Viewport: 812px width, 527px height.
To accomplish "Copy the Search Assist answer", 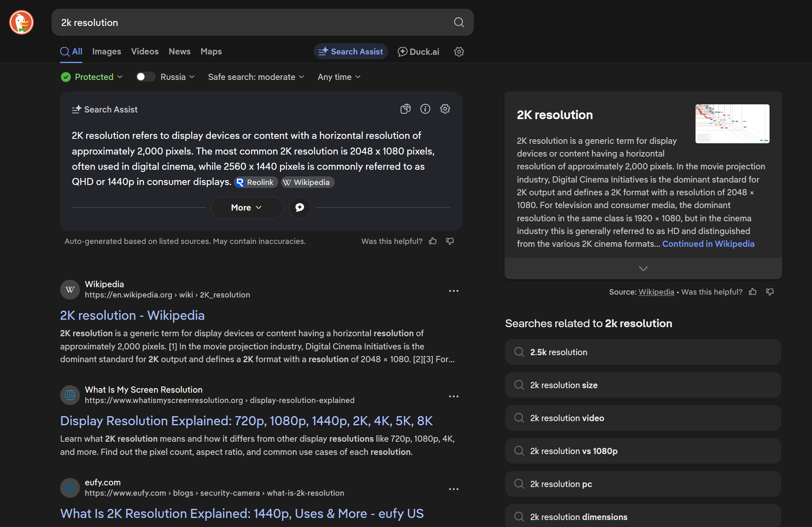I will pos(405,109).
